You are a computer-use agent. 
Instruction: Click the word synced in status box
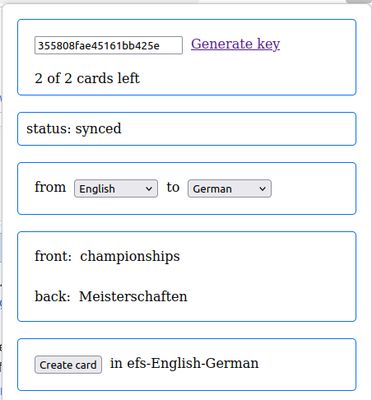click(x=98, y=129)
